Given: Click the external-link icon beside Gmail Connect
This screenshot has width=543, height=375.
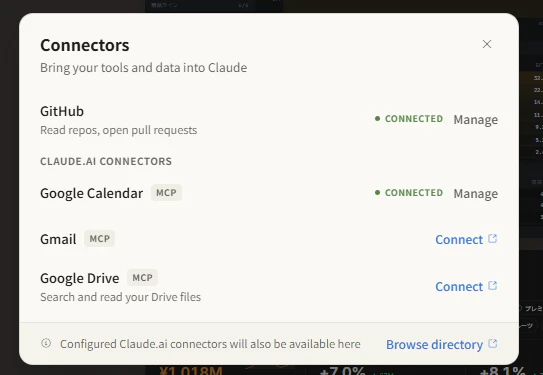Looking at the screenshot, I should tap(492, 239).
